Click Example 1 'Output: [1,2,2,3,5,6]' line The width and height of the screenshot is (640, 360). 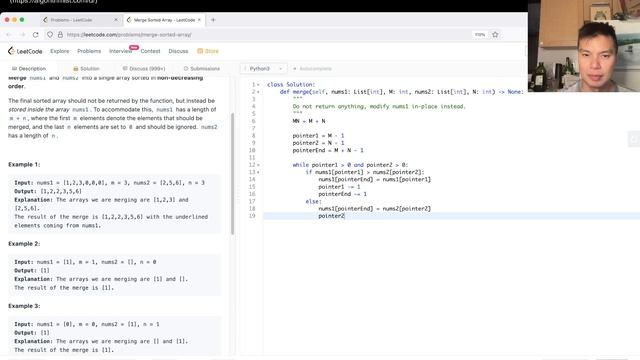[48, 191]
